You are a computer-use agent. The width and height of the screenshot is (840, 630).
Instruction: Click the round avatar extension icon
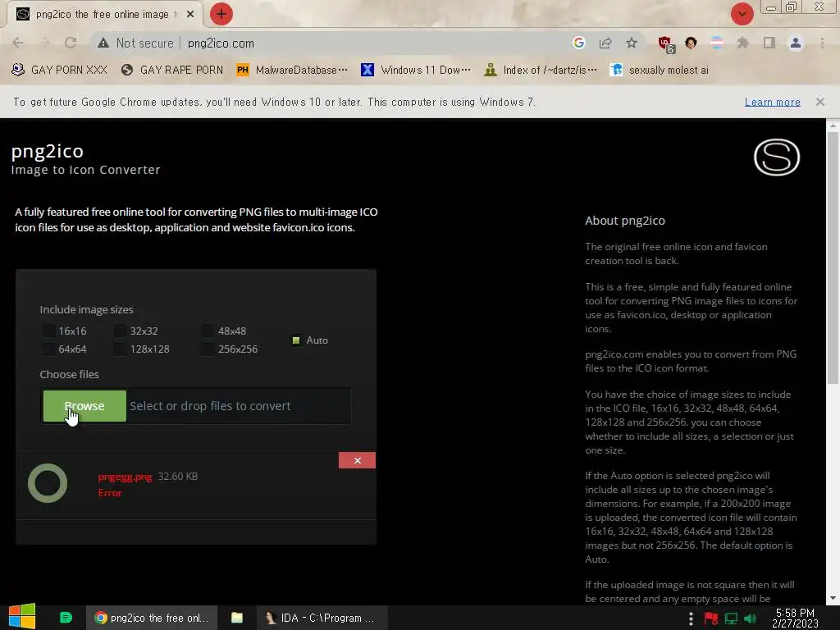pos(691,43)
